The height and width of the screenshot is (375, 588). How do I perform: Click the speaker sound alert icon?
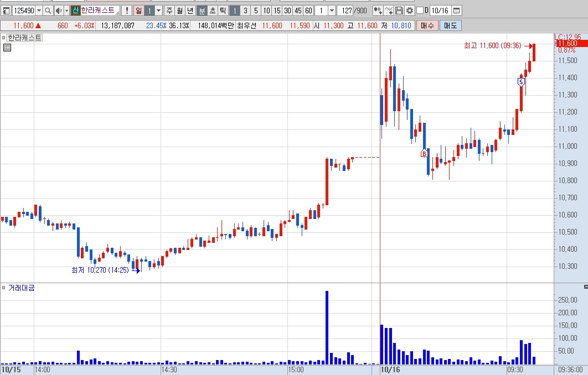click(x=59, y=11)
